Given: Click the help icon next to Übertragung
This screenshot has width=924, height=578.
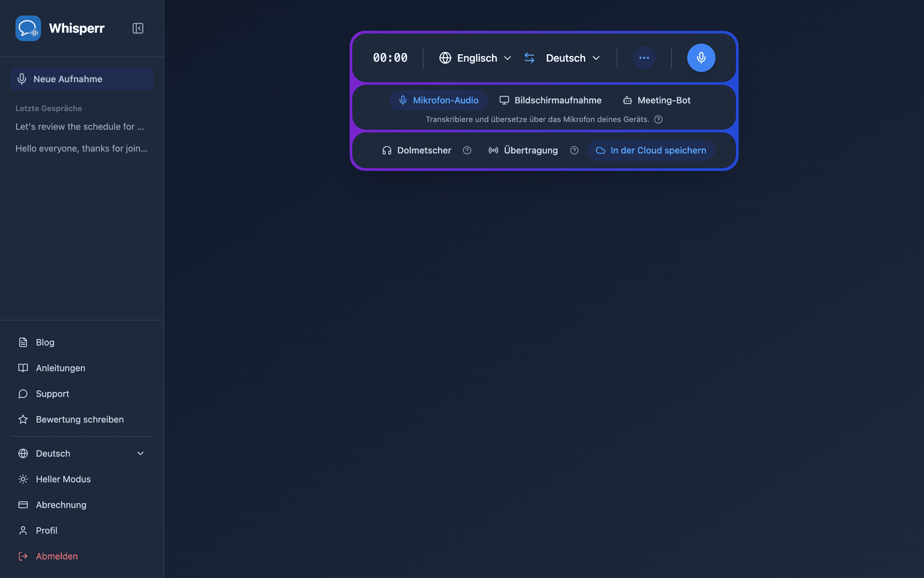Looking at the screenshot, I should pyautogui.click(x=574, y=150).
